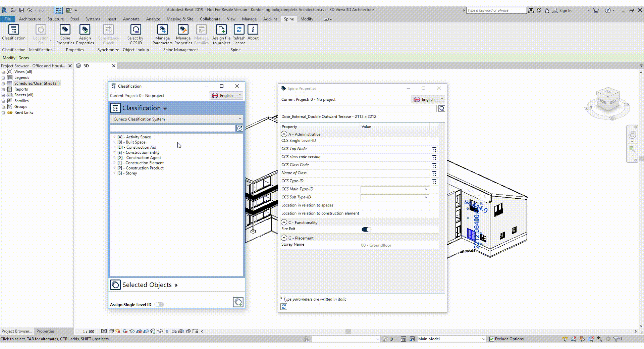
Task: Select Revit Links in Project Browser
Action: coord(23,112)
